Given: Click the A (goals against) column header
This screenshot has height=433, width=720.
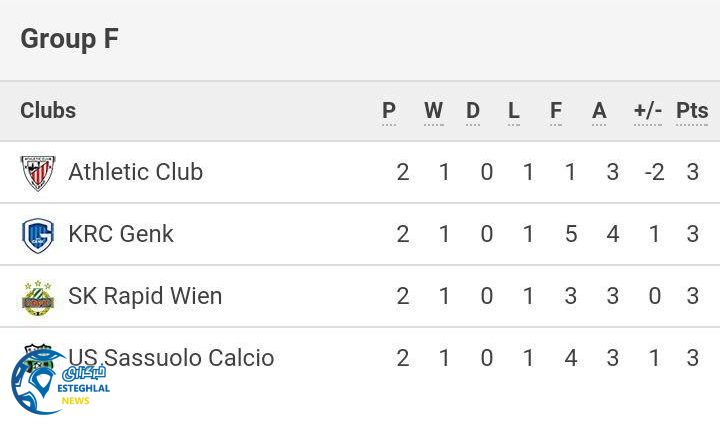Looking at the screenshot, I should (x=599, y=111).
